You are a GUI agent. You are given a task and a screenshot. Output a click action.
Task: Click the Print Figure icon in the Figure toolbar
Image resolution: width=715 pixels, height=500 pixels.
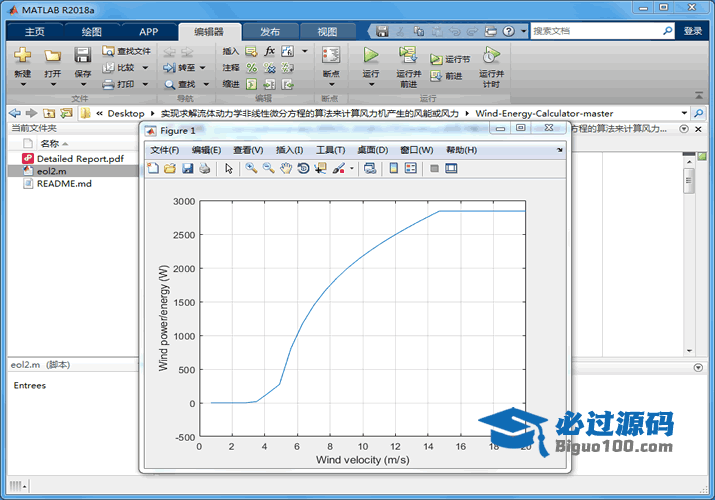pos(204,169)
